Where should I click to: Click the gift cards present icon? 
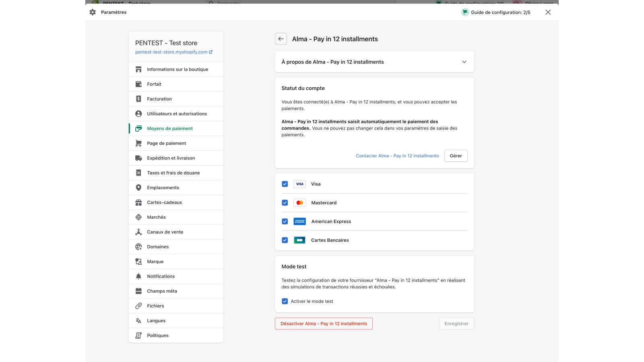click(x=138, y=202)
